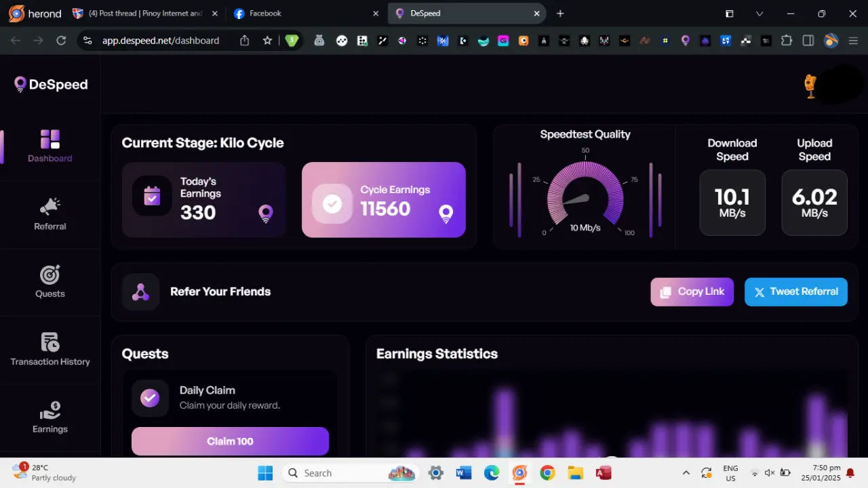Open Microsoft Edge from the taskbar

pyautogui.click(x=492, y=473)
